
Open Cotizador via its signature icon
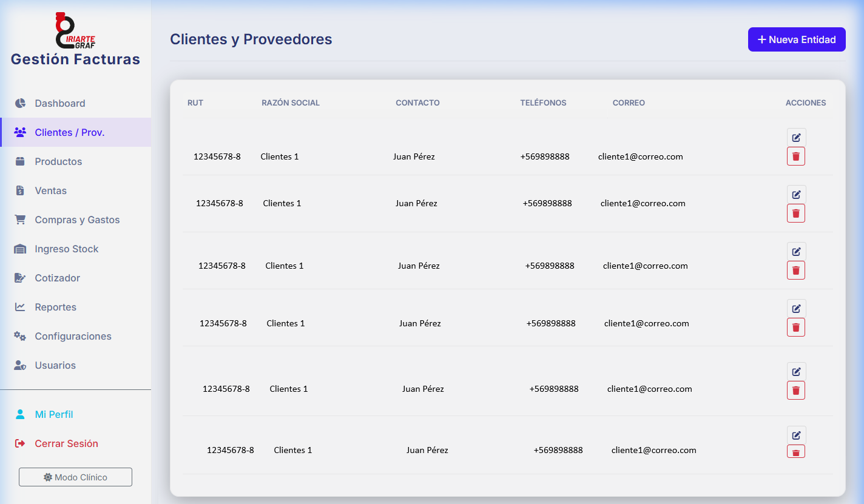(x=20, y=278)
